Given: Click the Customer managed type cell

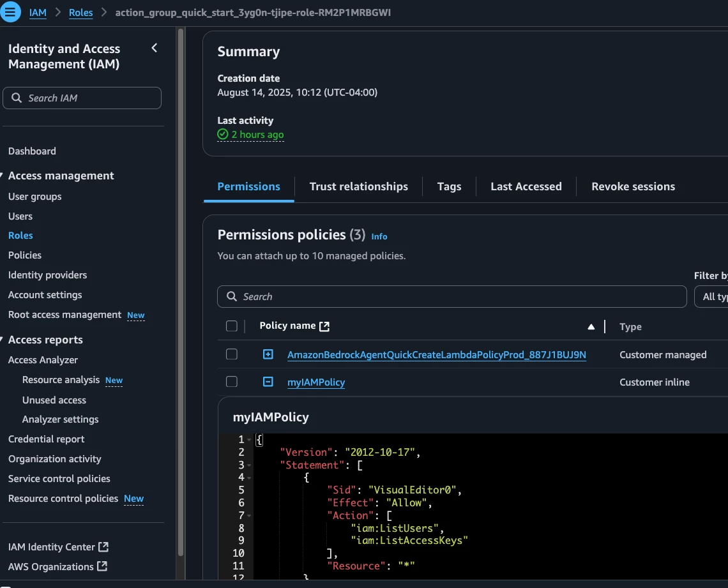Looking at the screenshot, I should coord(663,355).
